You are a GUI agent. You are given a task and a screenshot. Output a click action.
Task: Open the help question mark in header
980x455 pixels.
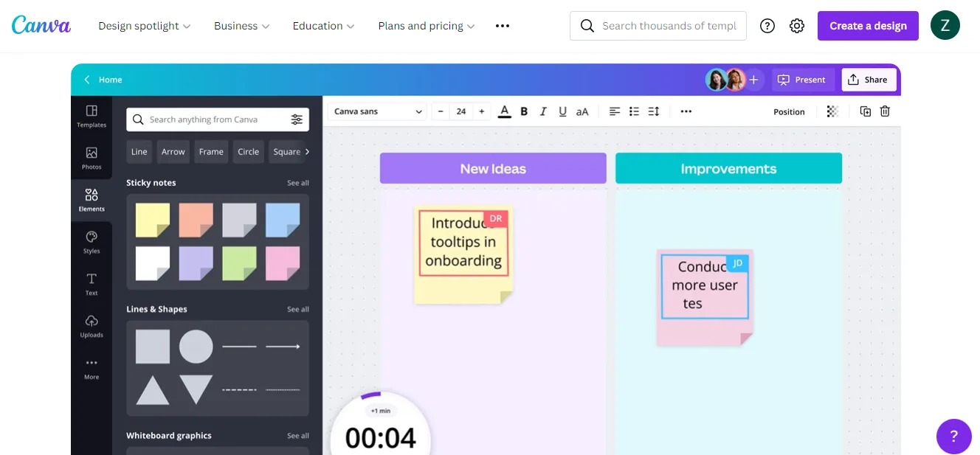tap(767, 26)
